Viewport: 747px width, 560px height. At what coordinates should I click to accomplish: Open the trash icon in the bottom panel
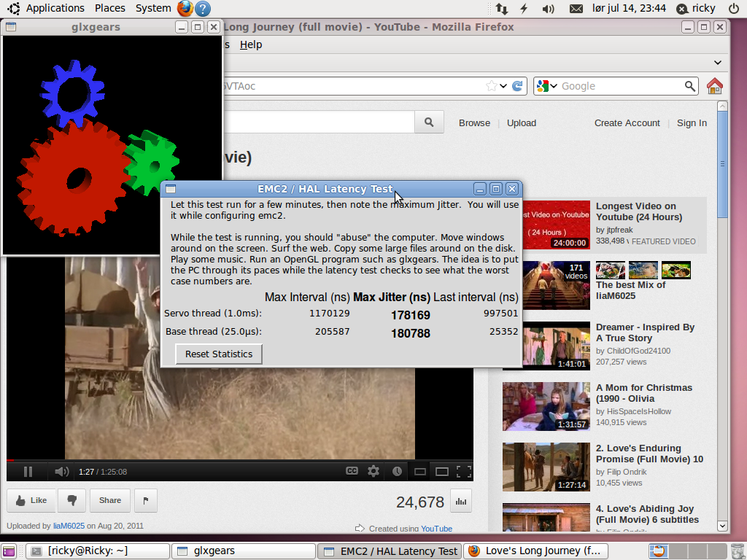[x=737, y=551]
